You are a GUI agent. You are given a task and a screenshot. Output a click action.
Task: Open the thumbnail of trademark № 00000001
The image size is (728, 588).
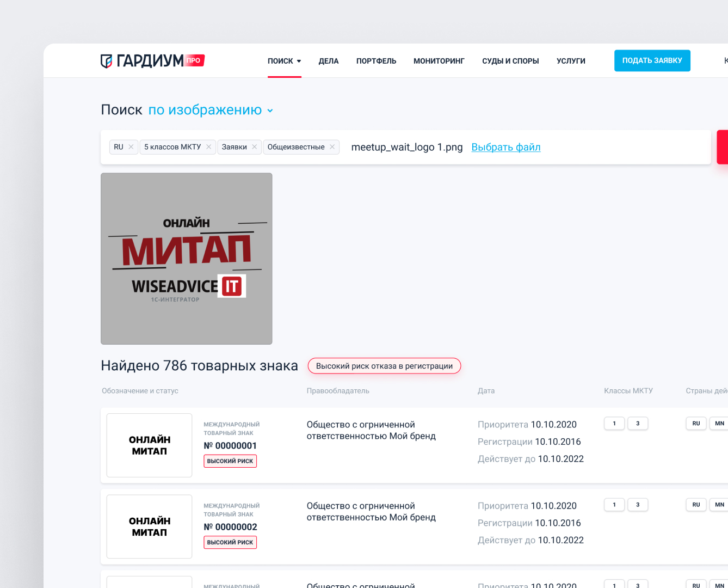click(149, 445)
